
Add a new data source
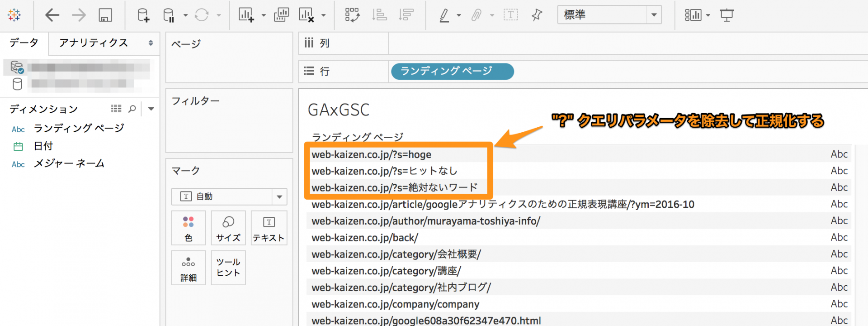click(x=143, y=15)
